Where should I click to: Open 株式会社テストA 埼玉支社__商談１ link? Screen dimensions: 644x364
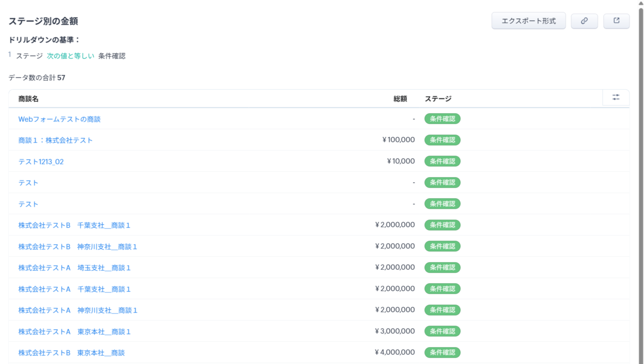tap(74, 268)
